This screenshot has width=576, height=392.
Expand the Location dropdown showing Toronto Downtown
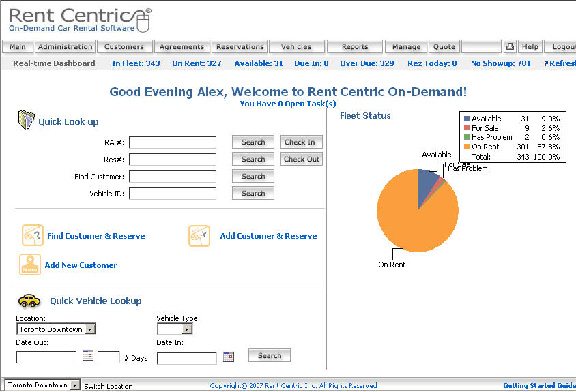coord(90,329)
